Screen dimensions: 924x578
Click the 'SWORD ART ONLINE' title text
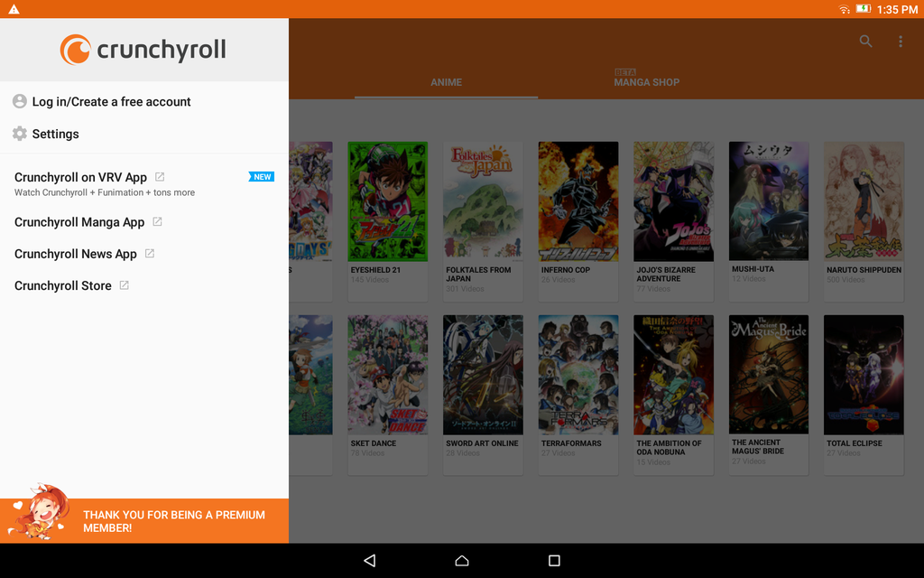pos(482,443)
